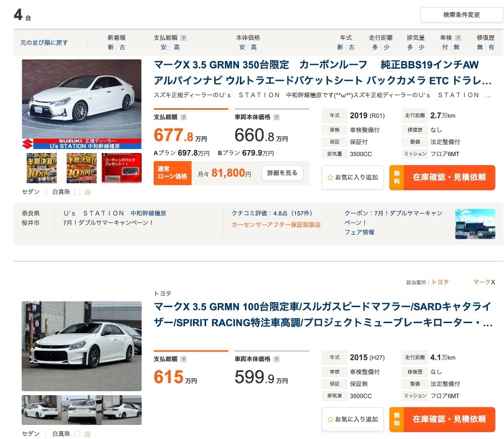Click the help icon beside 支払総額 sort header
The height and width of the screenshot is (439, 504).
point(183,38)
